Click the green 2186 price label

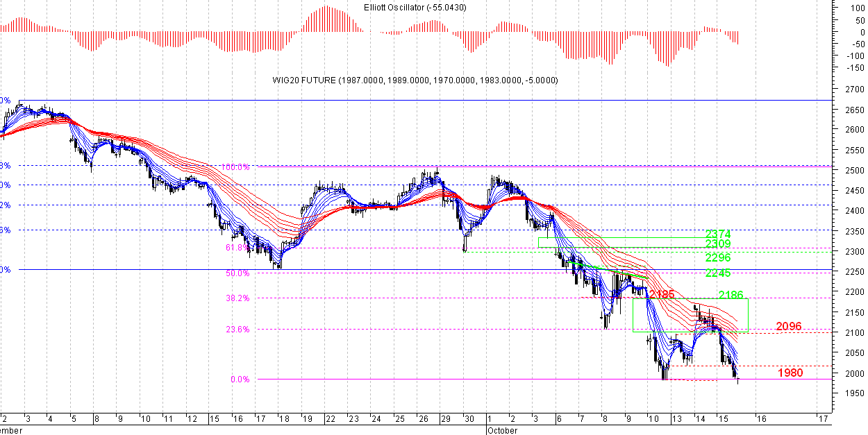[x=732, y=296]
